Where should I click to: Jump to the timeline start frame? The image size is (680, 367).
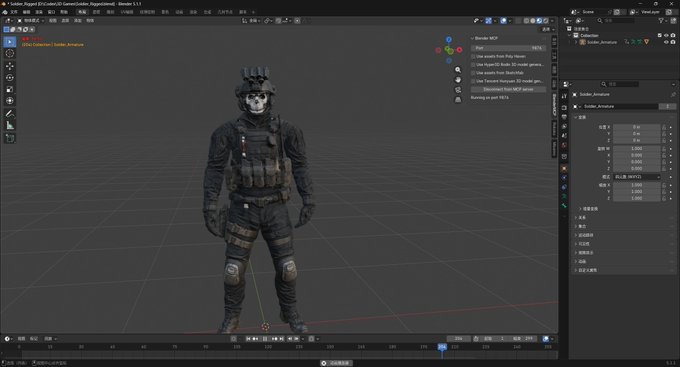(x=248, y=339)
